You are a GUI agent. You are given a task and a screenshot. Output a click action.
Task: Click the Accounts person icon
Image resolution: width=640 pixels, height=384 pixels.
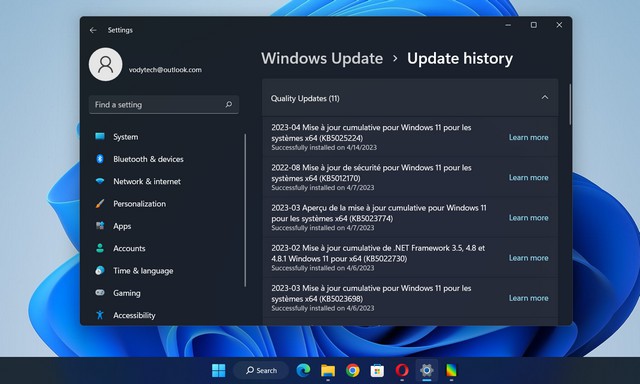(100, 248)
